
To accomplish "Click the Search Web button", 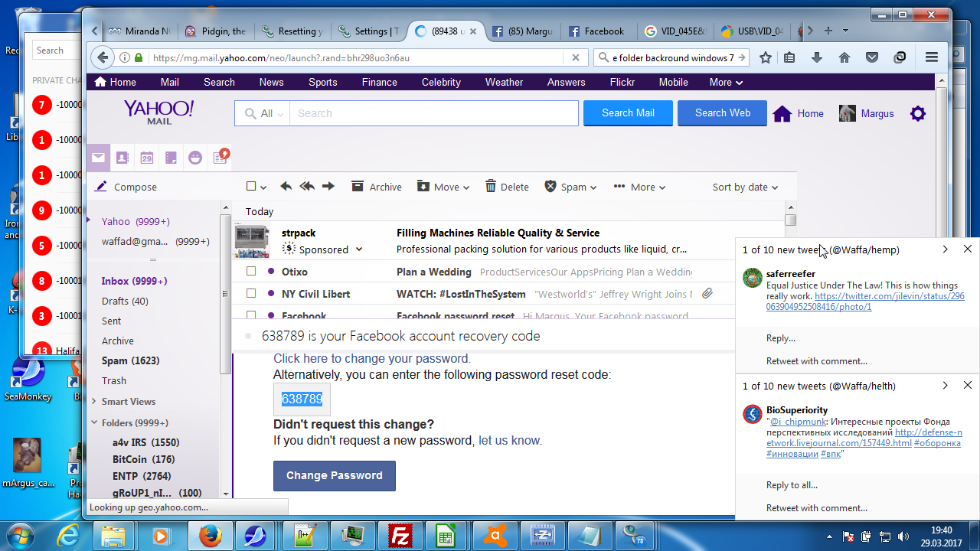I will pyautogui.click(x=723, y=113).
